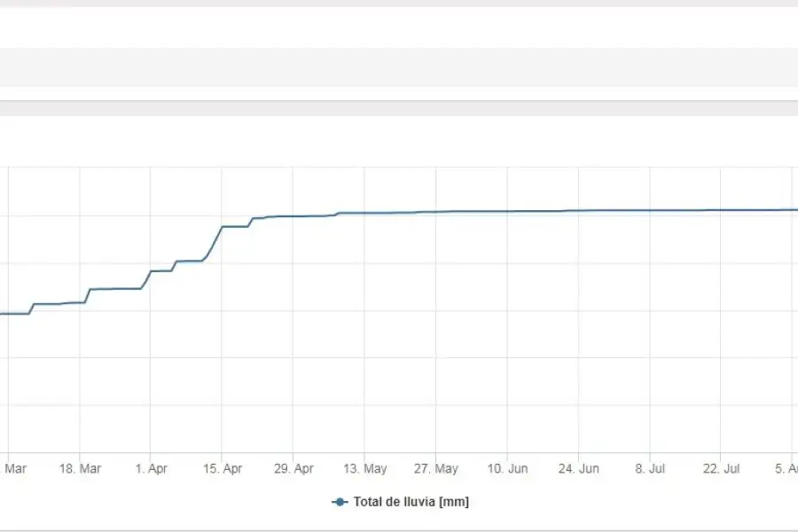The image size is (798, 532).
Task: Click the rainfall line at 1. Apr gridline
Action: (x=150, y=272)
